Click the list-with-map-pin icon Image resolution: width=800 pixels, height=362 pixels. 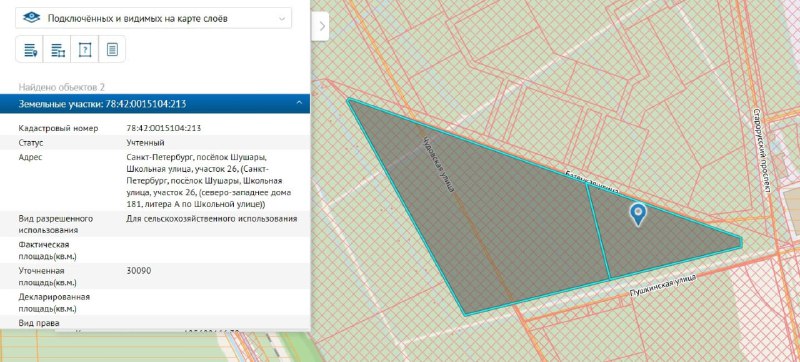pyautogui.click(x=30, y=49)
